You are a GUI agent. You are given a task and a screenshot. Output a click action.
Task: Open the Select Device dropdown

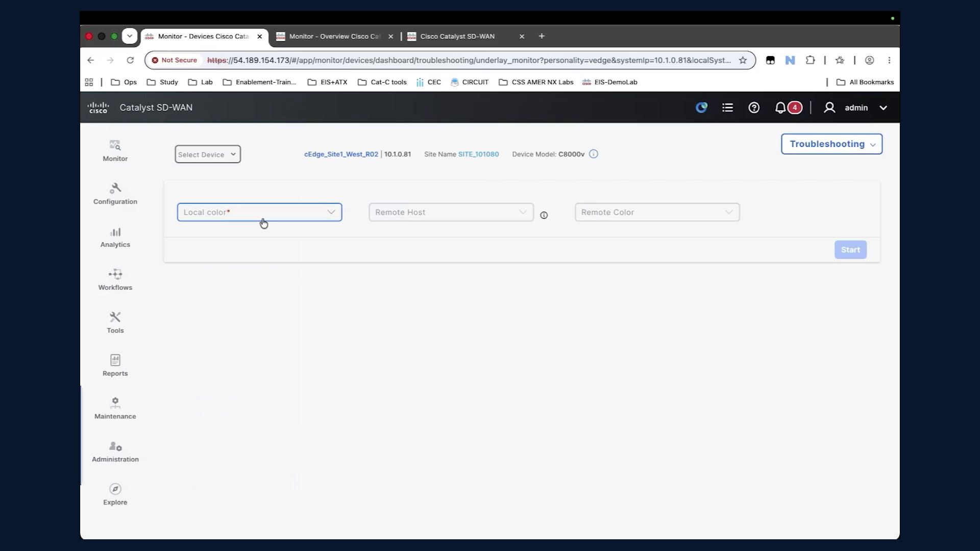tap(208, 154)
